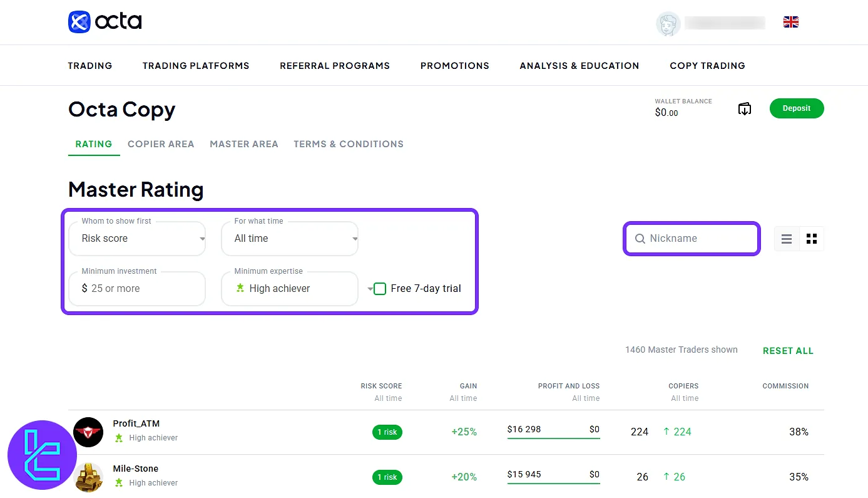Image resolution: width=868 pixels, height=498 pixels.
Task: Open Mile-Stone master avatar
Action: coord(88,477)
